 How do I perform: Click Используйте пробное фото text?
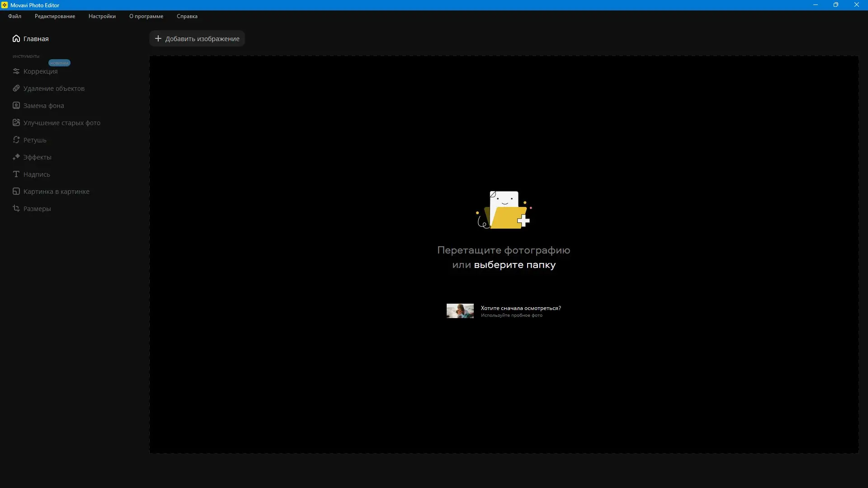tap(511, 315)
